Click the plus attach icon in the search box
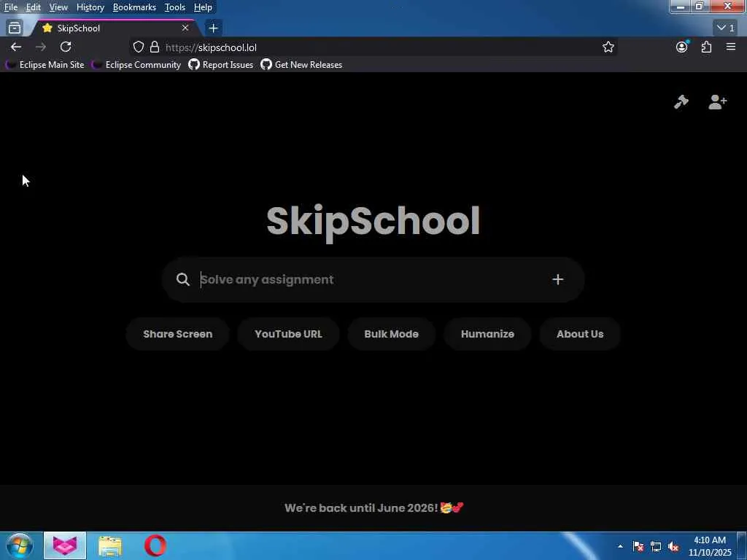 coord(557,279)
